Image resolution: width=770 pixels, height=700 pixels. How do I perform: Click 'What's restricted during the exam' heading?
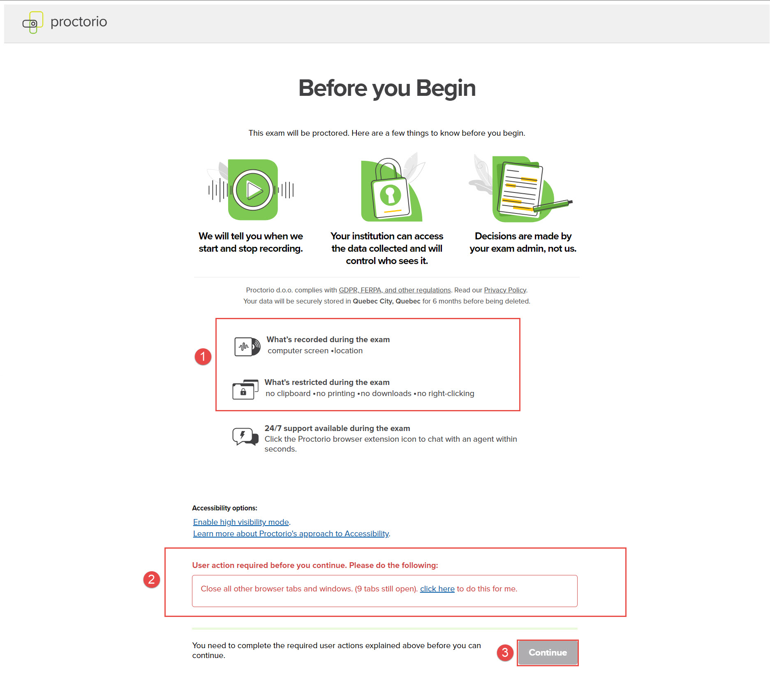pos(327,382)
